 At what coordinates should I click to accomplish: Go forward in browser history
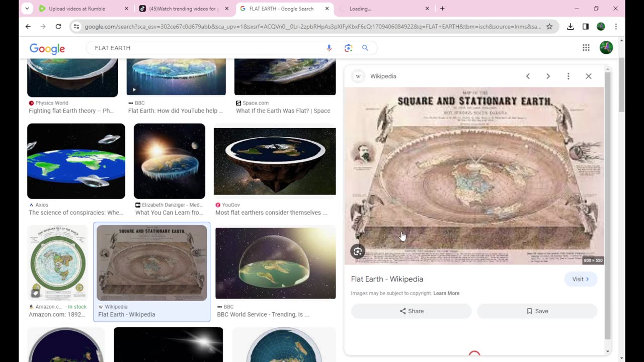click(43, 27)
